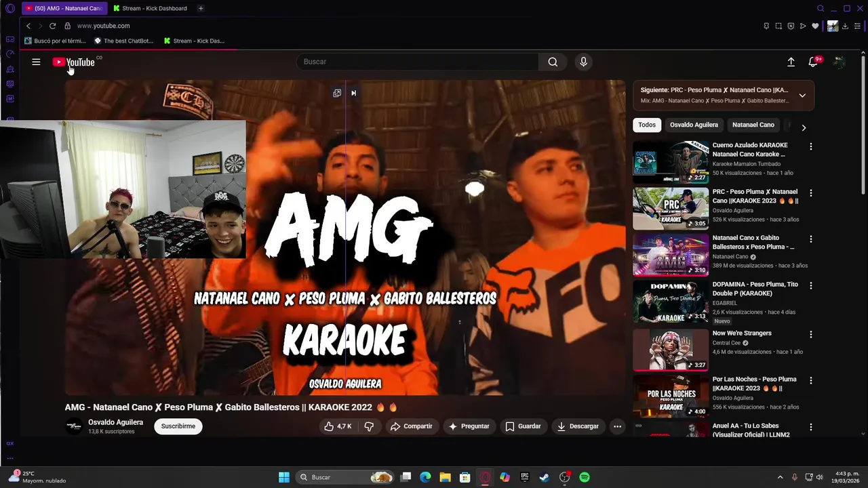Open YouTube upload/create icon
868x488 pixels.
[791, 62]
